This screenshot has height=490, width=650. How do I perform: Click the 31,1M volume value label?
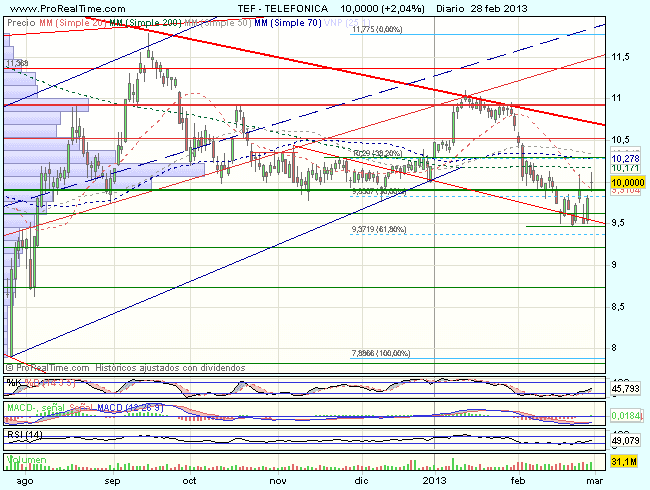point(624,461)
